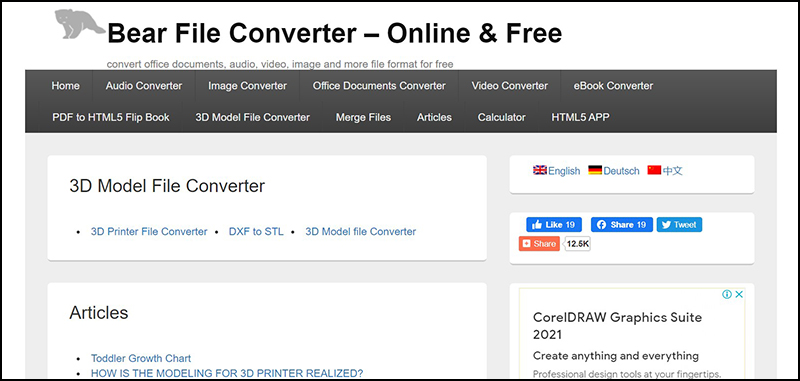Open Toddler Growth Chart article
The width and height of the screenshot is (800, 381).
coord(141,358)
